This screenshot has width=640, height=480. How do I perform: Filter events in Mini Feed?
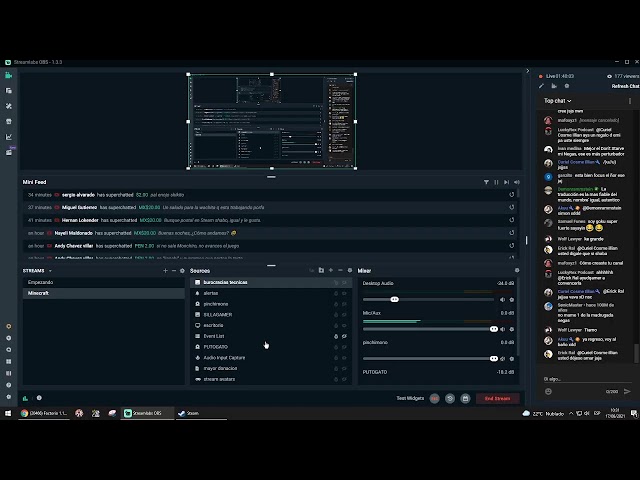pos(486,182)
